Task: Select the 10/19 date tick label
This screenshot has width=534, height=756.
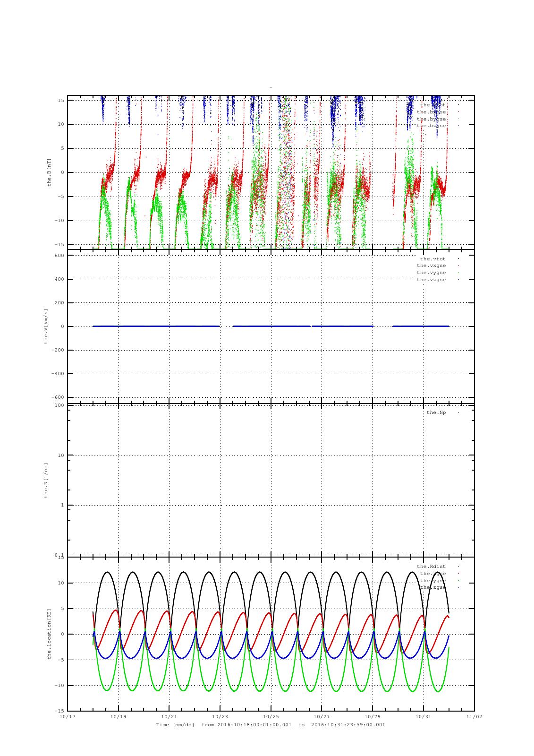Action: 118,716
